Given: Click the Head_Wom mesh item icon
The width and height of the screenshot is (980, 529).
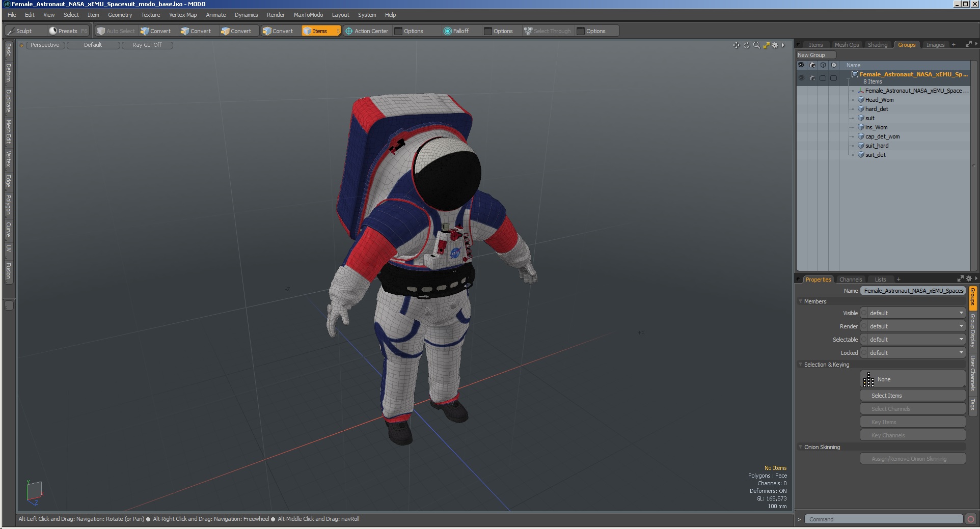Looking at the screenshot, I should point(861,100).
